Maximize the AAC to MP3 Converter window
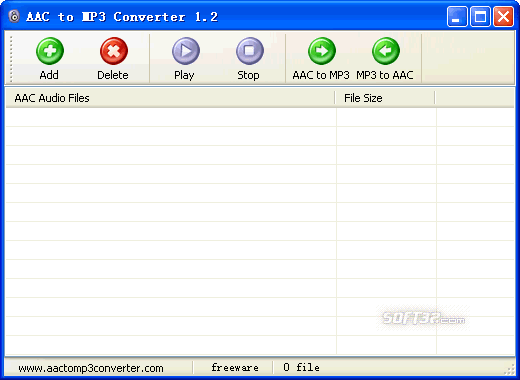 point(480,16)
